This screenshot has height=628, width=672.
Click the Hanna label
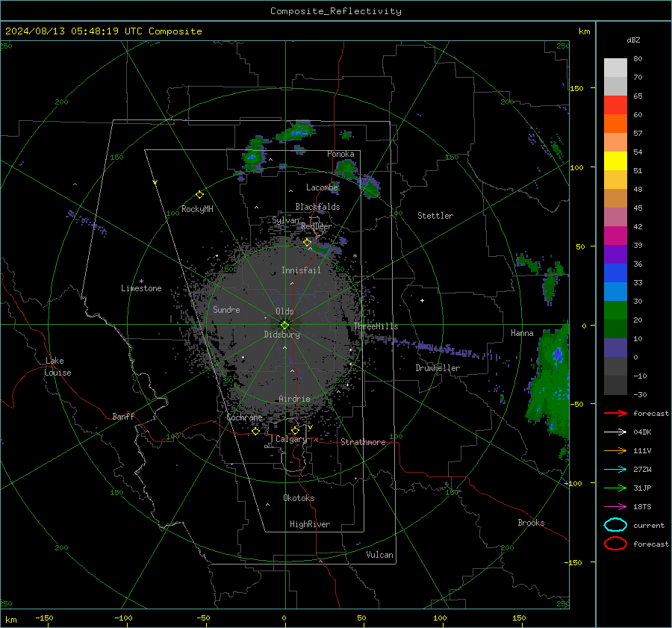[x=522, y=333]
